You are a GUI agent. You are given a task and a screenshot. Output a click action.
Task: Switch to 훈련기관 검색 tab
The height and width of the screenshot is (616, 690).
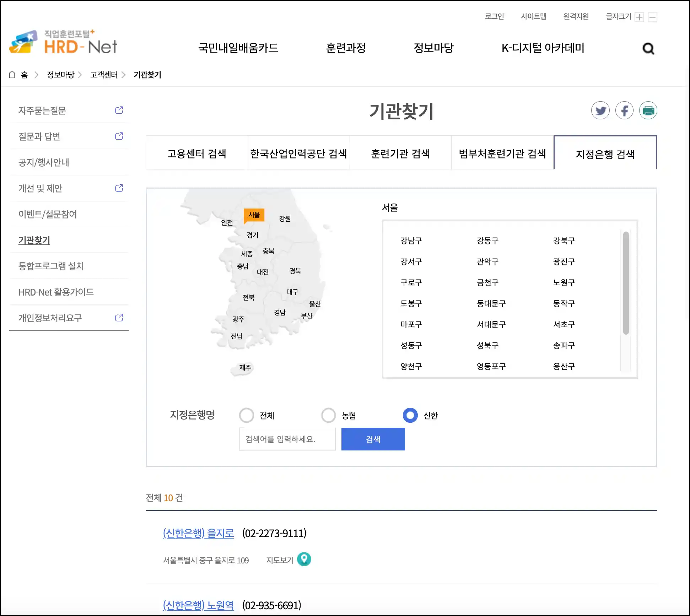400,153
